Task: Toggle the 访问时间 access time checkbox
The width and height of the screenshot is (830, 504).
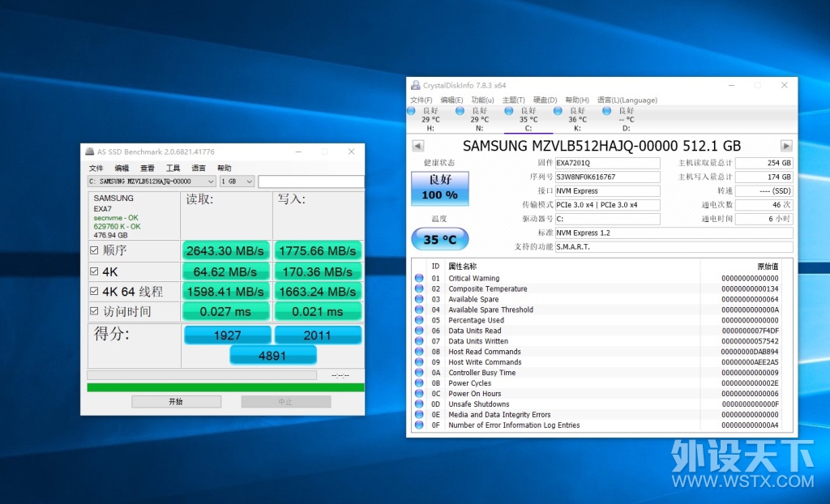Action: point(94,311)
